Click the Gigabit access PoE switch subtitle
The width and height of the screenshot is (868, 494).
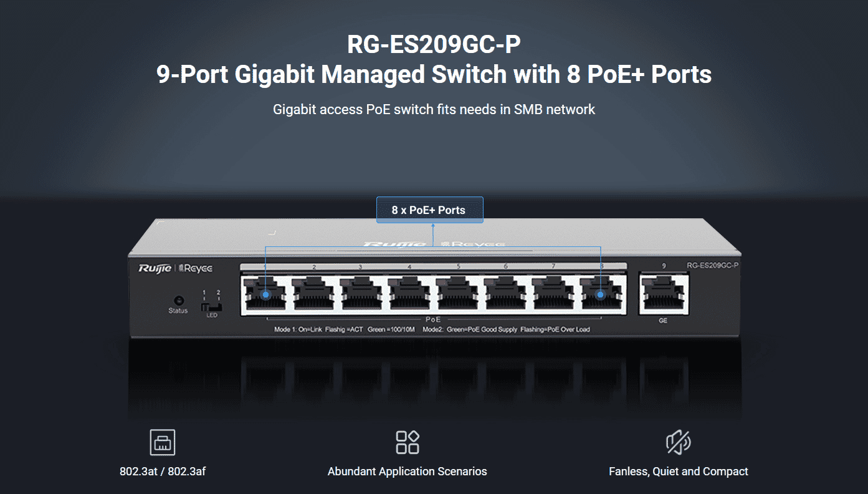[x=434, y=110]
